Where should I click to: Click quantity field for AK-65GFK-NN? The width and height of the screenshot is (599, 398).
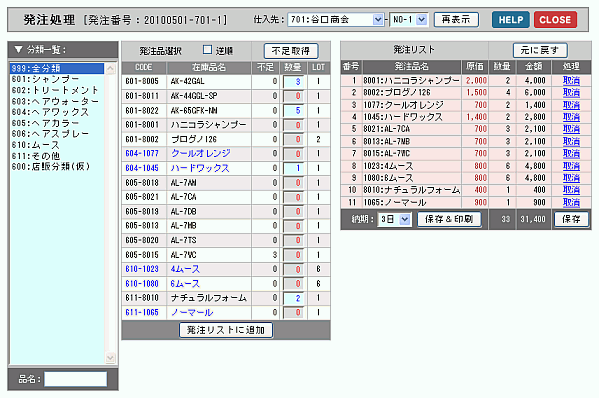tap(293, 111)
